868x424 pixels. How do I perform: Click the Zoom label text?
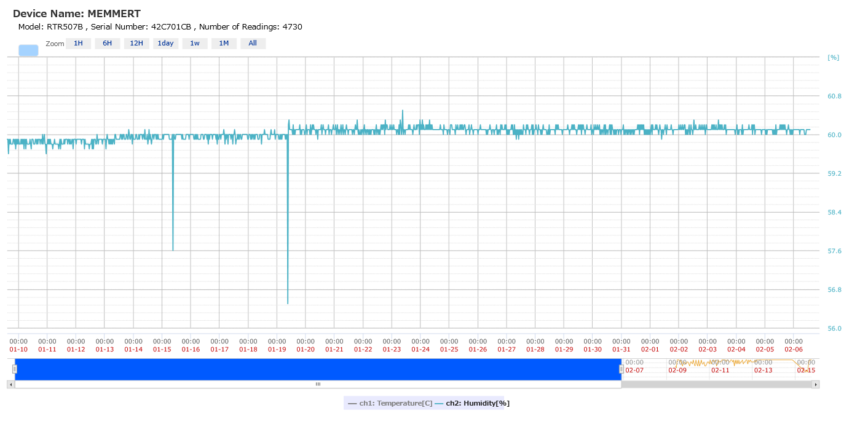click(x=55, y=44)
